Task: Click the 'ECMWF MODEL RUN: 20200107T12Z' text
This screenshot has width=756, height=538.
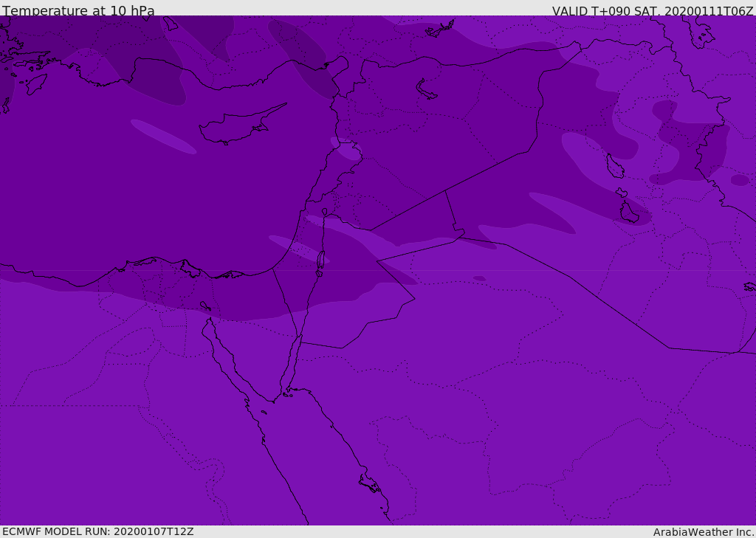Action: click(98, 531)
